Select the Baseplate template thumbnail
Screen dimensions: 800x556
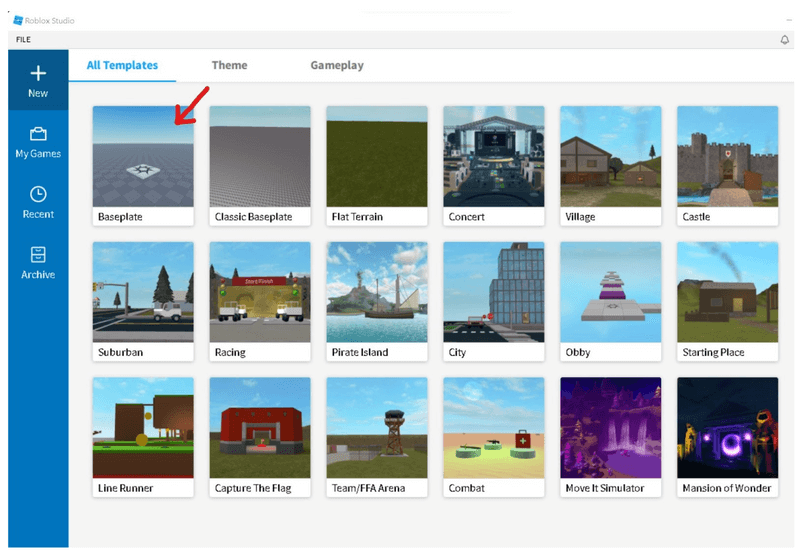143,156
